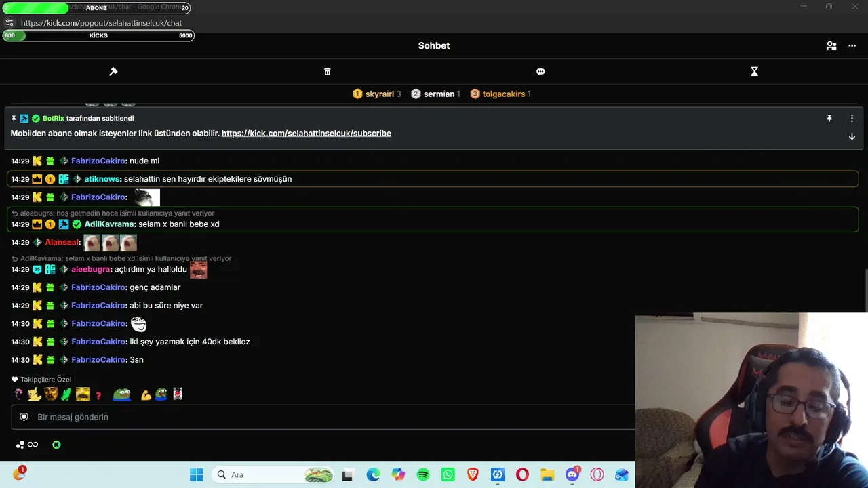The image size is (868, 488).
Task: Click 'iki şey yazmak için 40dk beklioz' message
Action: 190,342
